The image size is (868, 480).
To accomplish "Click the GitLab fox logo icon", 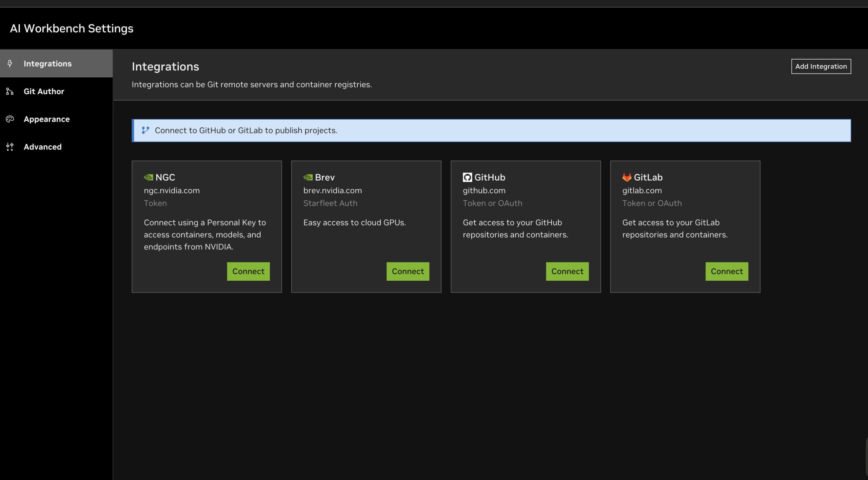I will point(627,177).
